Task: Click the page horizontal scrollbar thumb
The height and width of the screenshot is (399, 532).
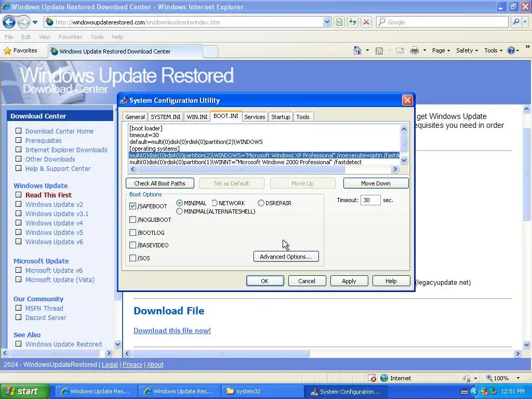Action: click(221, 353)
